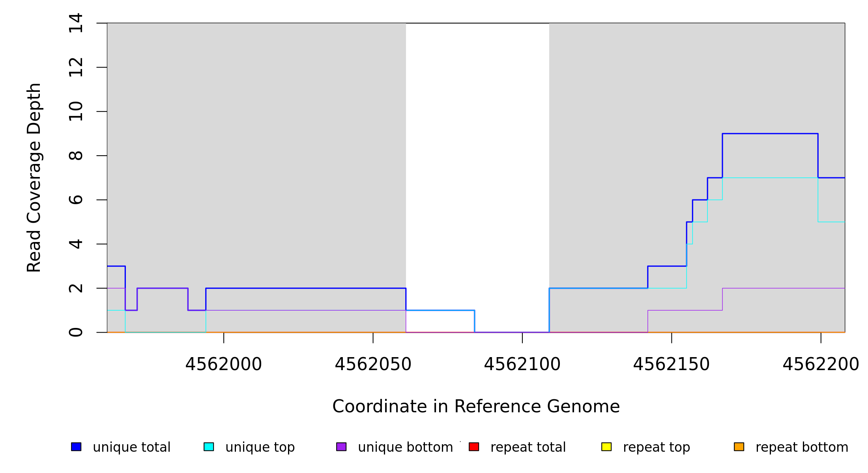Click the "Read Coverage Depth" axis title

34,177
